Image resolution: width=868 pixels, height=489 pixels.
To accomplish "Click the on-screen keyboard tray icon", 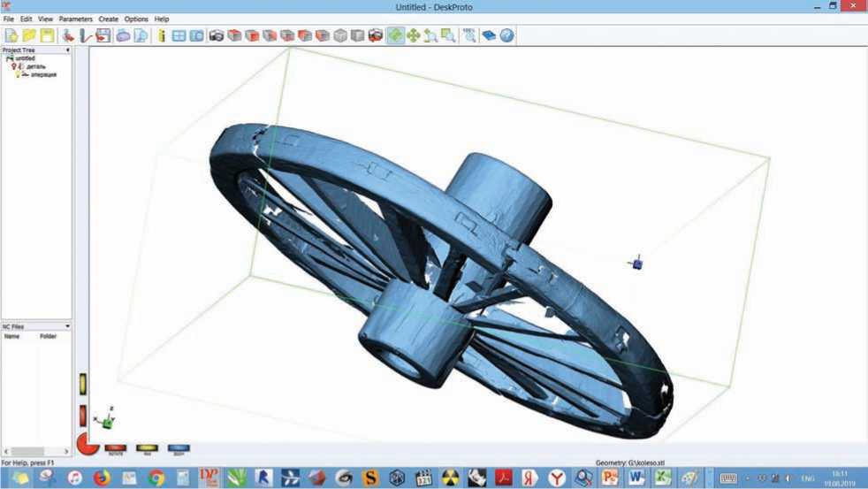I will pos(728,478).
